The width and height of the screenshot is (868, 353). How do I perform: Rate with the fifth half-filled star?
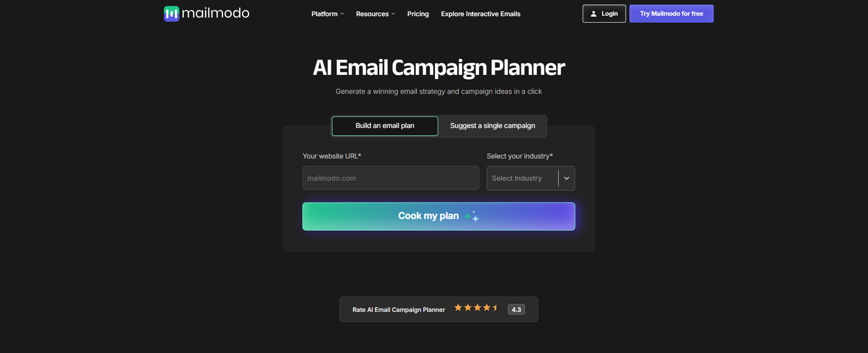[x=495, y=308]
